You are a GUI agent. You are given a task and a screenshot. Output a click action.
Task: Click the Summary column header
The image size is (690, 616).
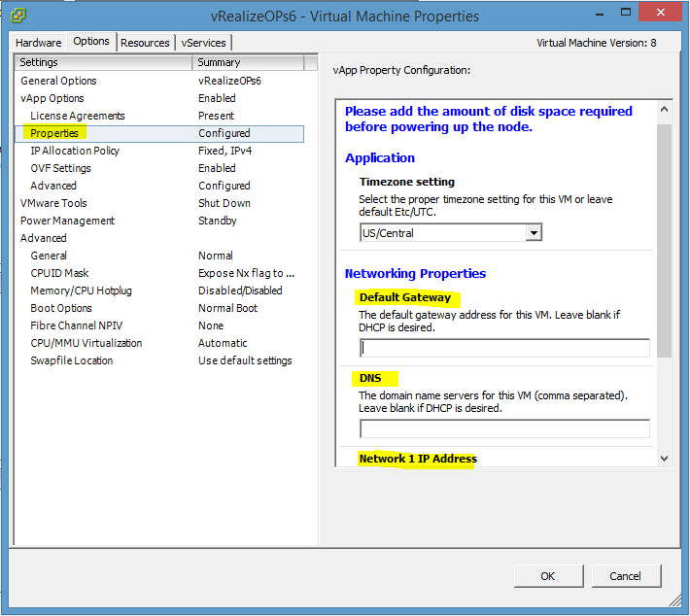pyautogui.click(x=248, y=62)
